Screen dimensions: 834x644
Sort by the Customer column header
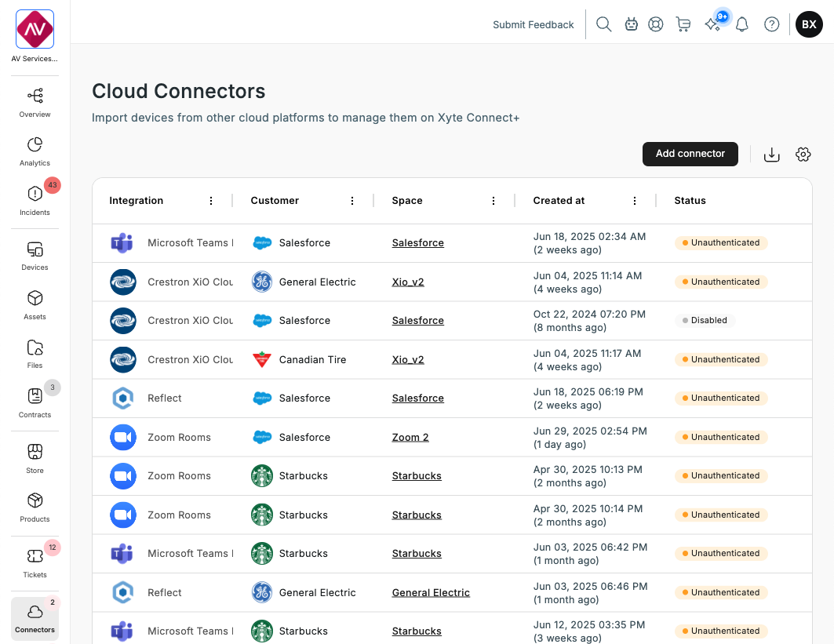[275, 201]
